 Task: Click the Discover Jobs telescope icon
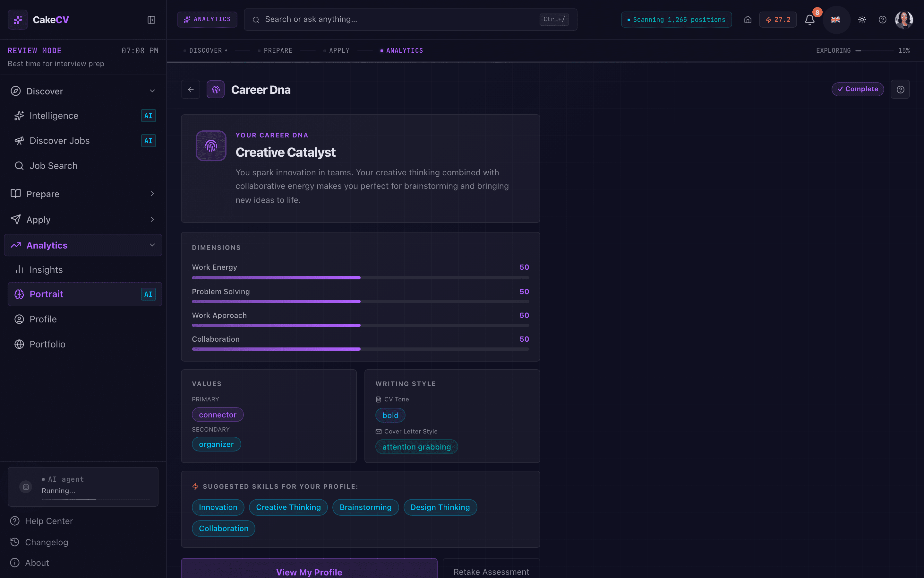19,141
